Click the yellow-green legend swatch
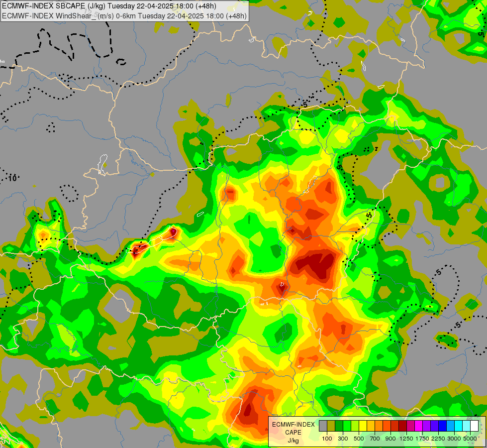The width and height of the screenshot is (487, 448). tap(355, 426)
